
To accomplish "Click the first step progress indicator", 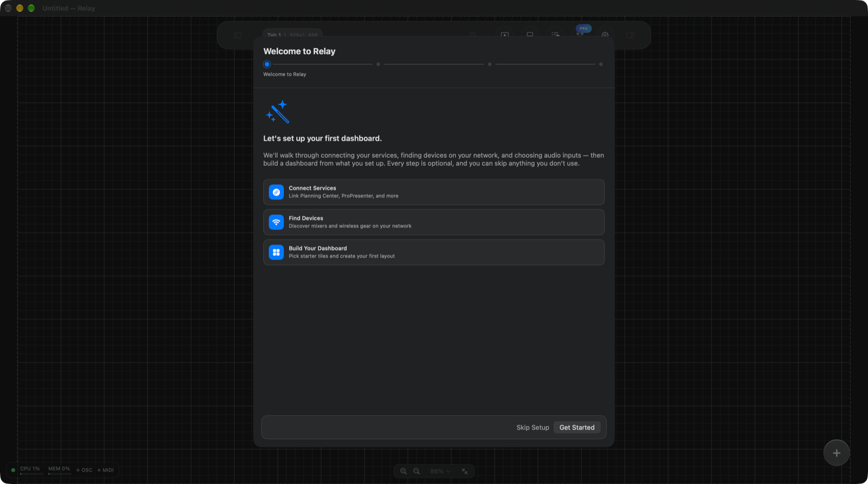I will 267,64.
